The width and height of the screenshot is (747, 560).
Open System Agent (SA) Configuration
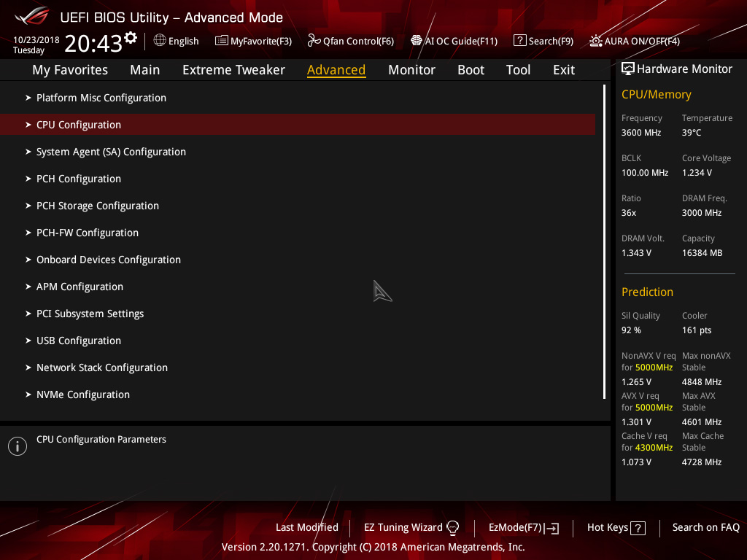(x=298, y=152)
